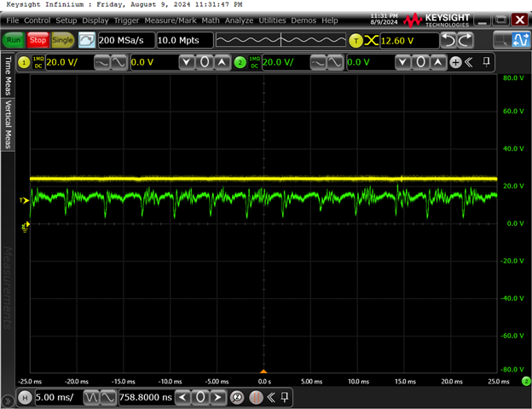Viewport: 532px width, 409px height.
Task: Pin the channel toolbar
Action: click(486, 62)
